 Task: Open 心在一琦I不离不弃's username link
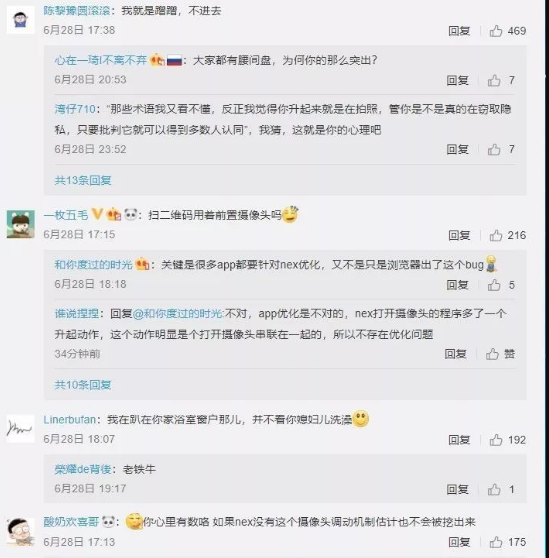click(x=101, y=60)
